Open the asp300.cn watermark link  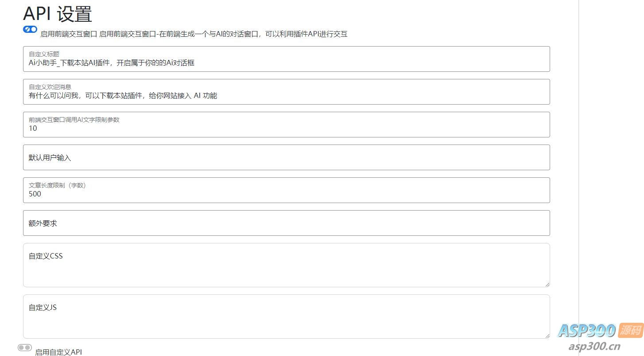click(594, 346)
